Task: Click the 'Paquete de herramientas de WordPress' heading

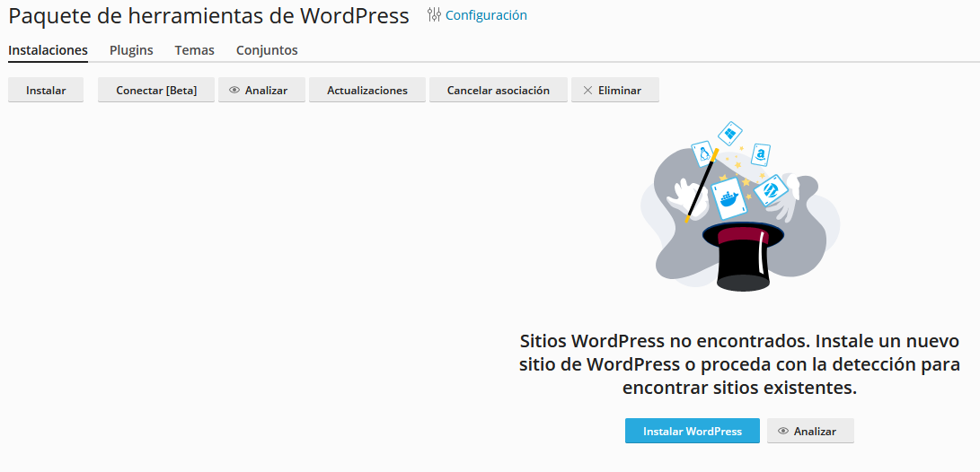Action: click(x=208, y=15)
